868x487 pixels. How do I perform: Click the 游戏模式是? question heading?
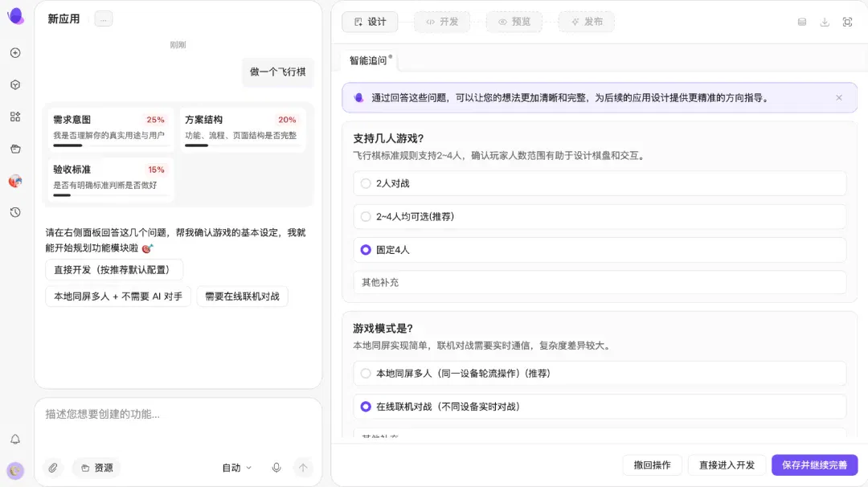point(383,329)
